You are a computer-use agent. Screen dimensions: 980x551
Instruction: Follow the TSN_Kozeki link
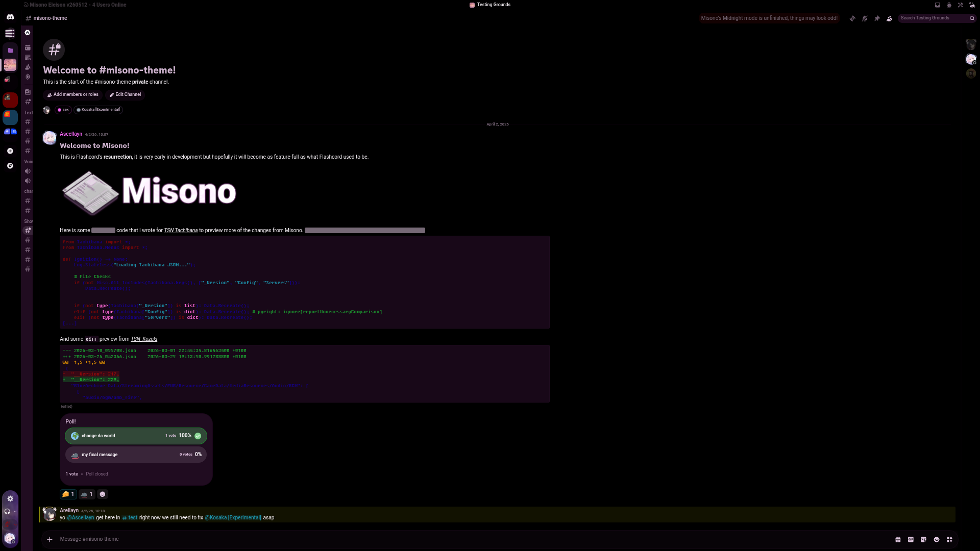(144, 339)
